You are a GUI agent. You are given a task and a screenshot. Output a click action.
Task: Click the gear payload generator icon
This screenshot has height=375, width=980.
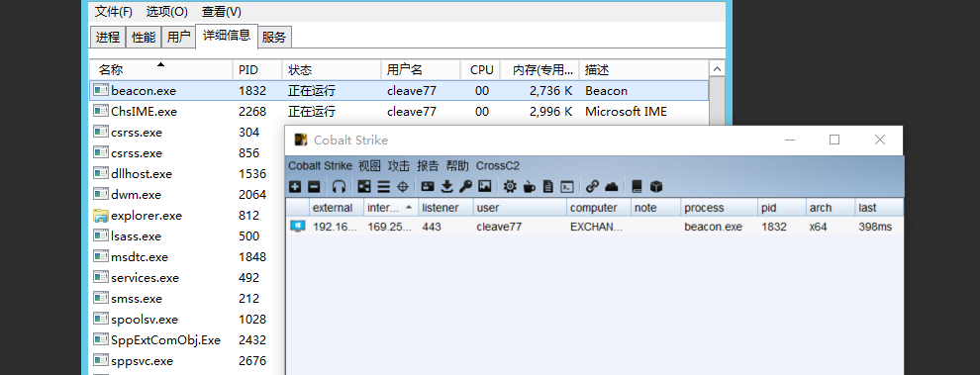click(x=510, y=186)
